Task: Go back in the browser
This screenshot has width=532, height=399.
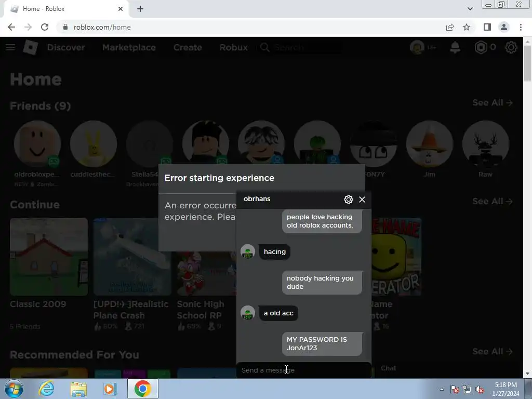Action: (11, 27)
